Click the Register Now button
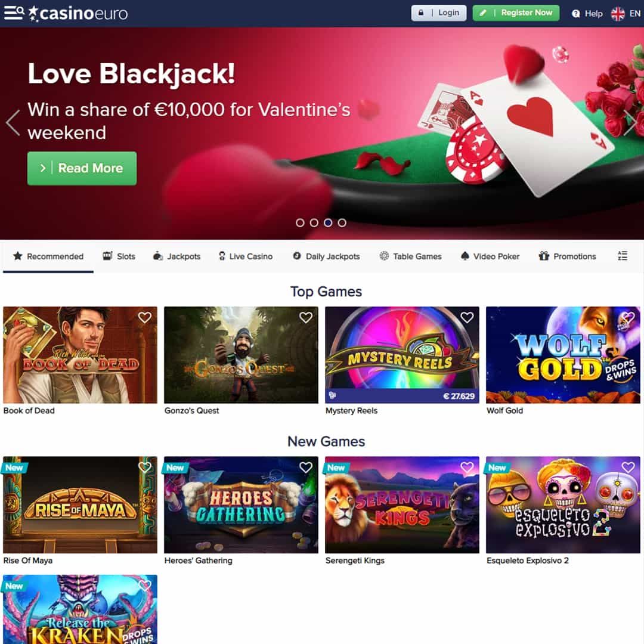This screenshot has height=644, width=644. pyautogui.click(x=516, y=13)
